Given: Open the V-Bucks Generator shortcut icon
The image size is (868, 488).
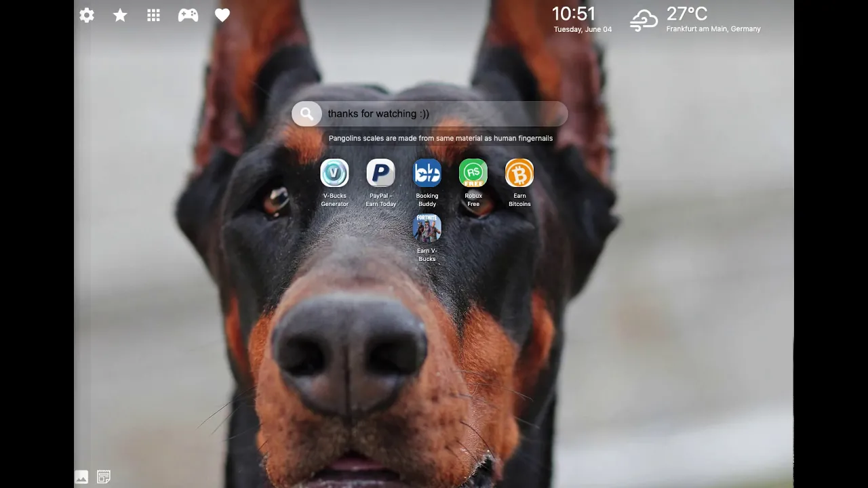Looking at the screenshot, I should pyautogui.click(x=334, y=173).
